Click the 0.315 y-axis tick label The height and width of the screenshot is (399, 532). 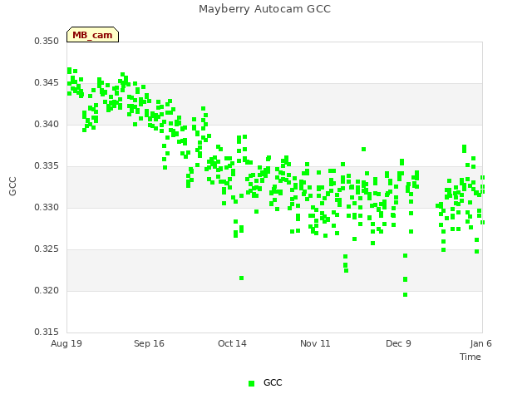(47, 332)
